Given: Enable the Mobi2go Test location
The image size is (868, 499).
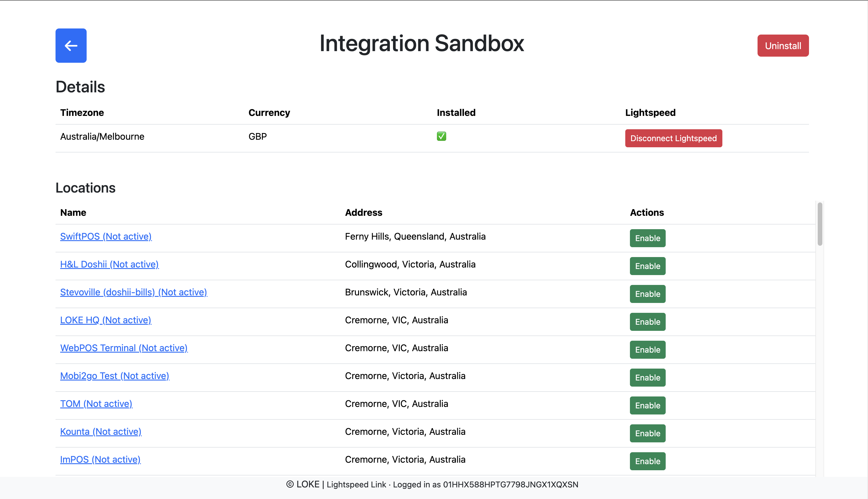Looking at the screenshot, I should click(647, 377).
